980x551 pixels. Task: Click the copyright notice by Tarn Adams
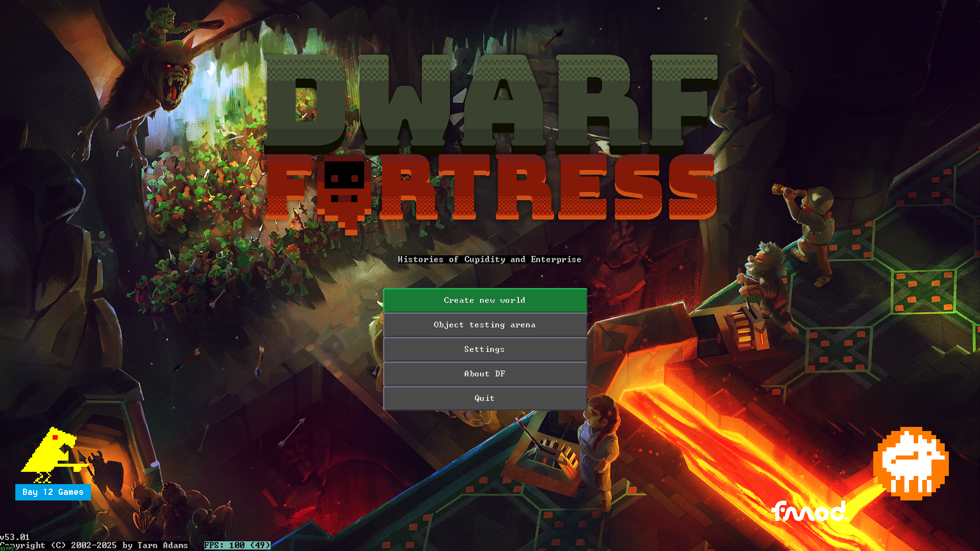(94, 545)
